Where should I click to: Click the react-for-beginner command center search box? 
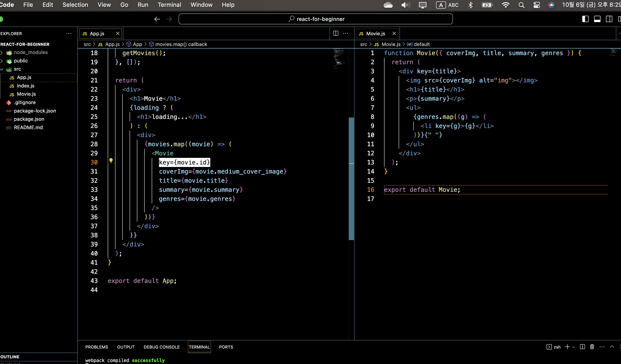click(x=316, y=19)
